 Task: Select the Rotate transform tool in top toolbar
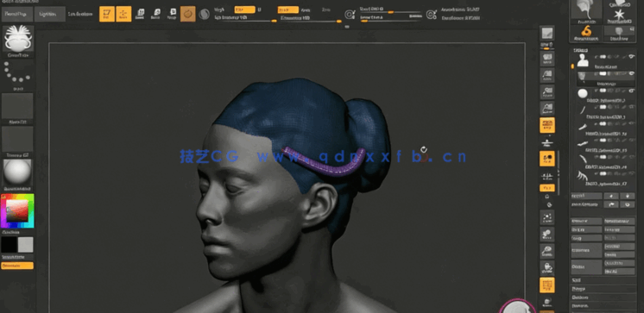pos(173,14)
